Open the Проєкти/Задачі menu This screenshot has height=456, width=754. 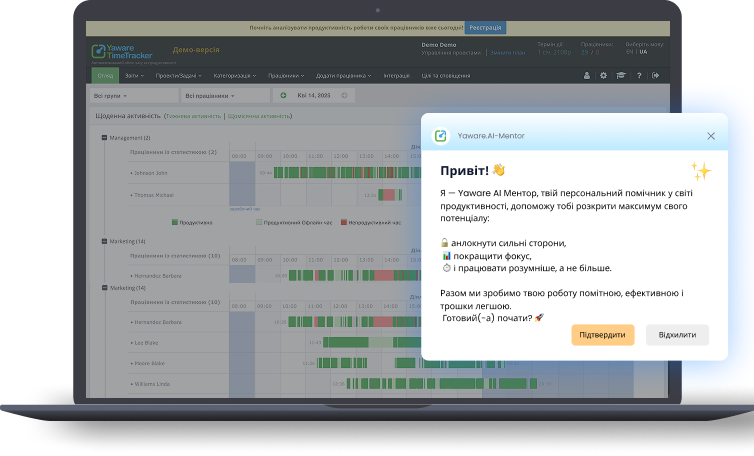pyautogui.click(x=178, y=76)
